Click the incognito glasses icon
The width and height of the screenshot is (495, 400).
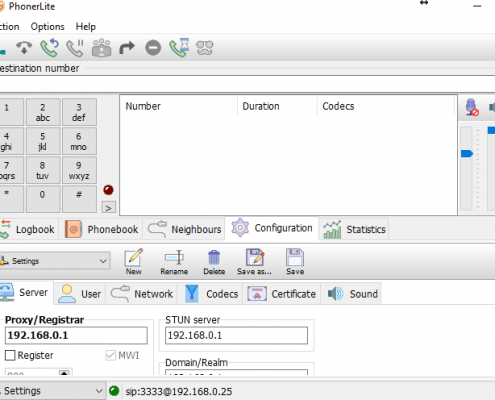205,48
